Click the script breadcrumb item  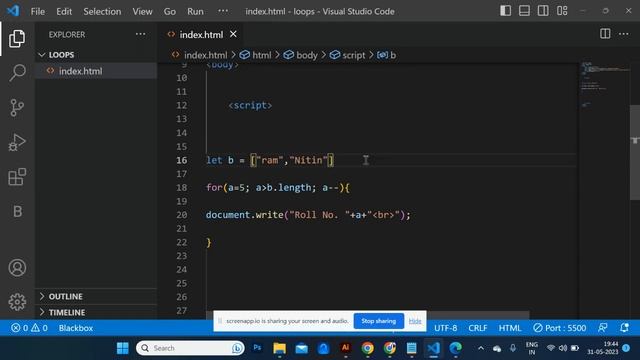(x=353, y=55)
